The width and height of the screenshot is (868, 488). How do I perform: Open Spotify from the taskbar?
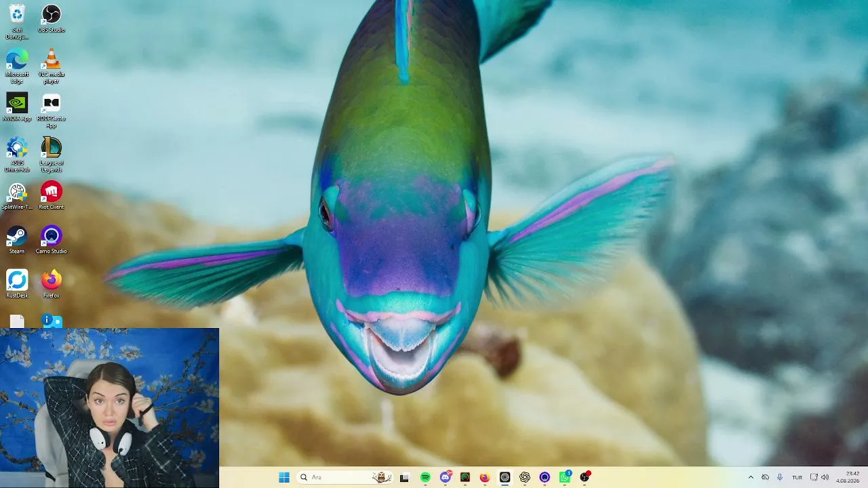tap(425, 477)
